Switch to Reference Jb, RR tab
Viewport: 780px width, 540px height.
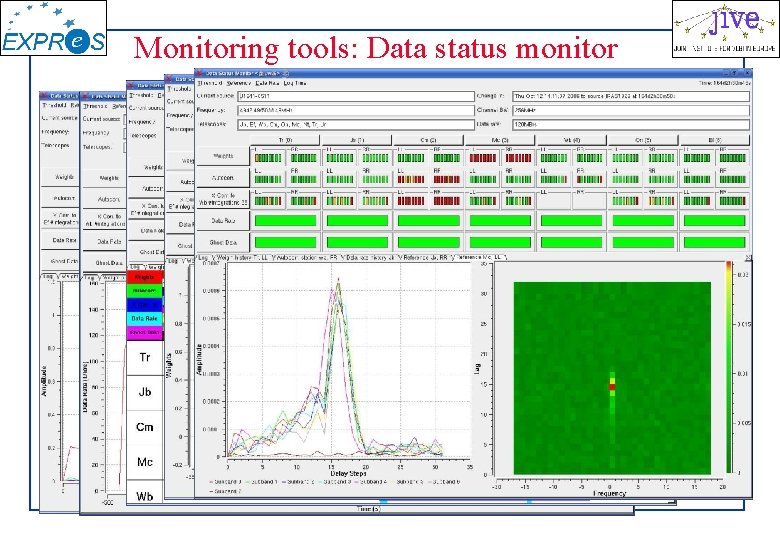pos(424,258)
